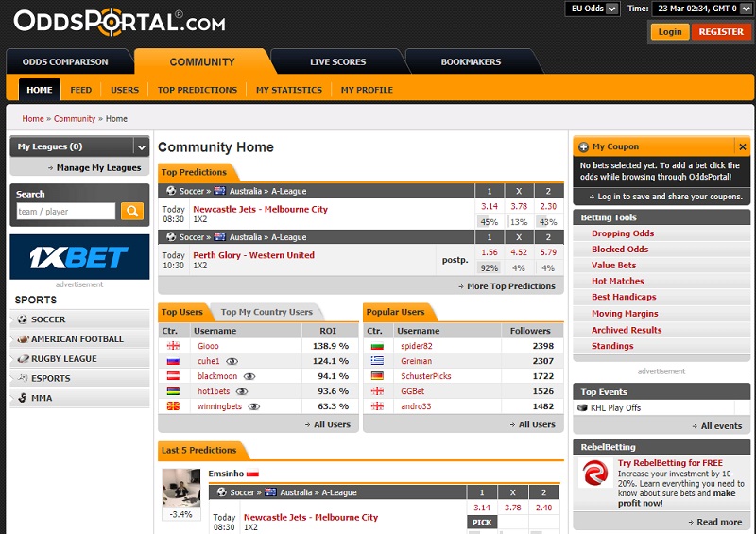Click the Georgia flag beside Giooo
Viewport: 756px width, 534px height.
[173, 346]
